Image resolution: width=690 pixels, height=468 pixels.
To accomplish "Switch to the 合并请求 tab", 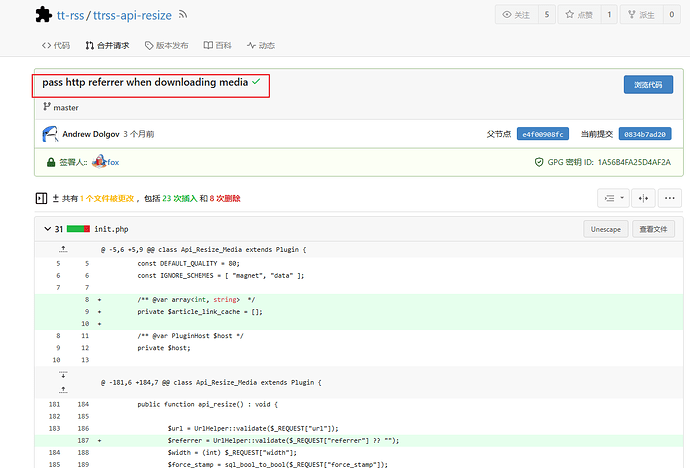I will tap(107, 46).
